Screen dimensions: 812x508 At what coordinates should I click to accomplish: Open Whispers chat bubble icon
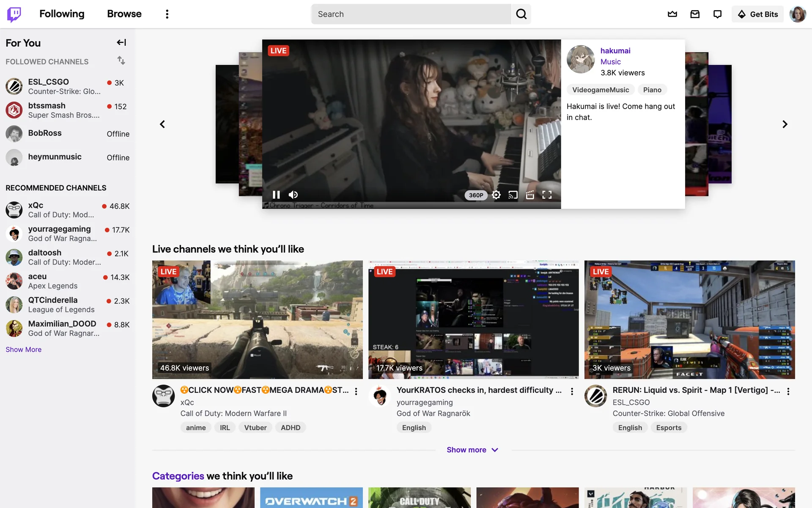pyautogui.click(x=717, y=14)
